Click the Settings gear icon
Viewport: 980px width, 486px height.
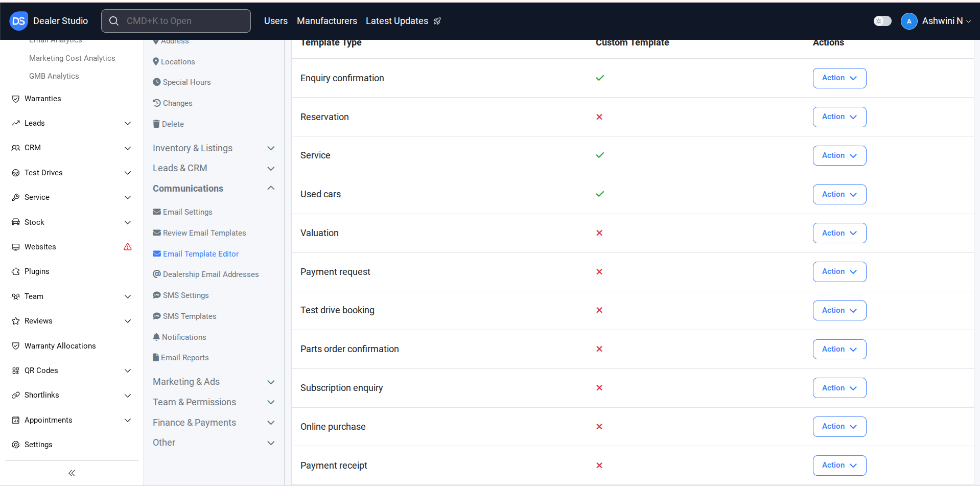(x=16, y=445)
